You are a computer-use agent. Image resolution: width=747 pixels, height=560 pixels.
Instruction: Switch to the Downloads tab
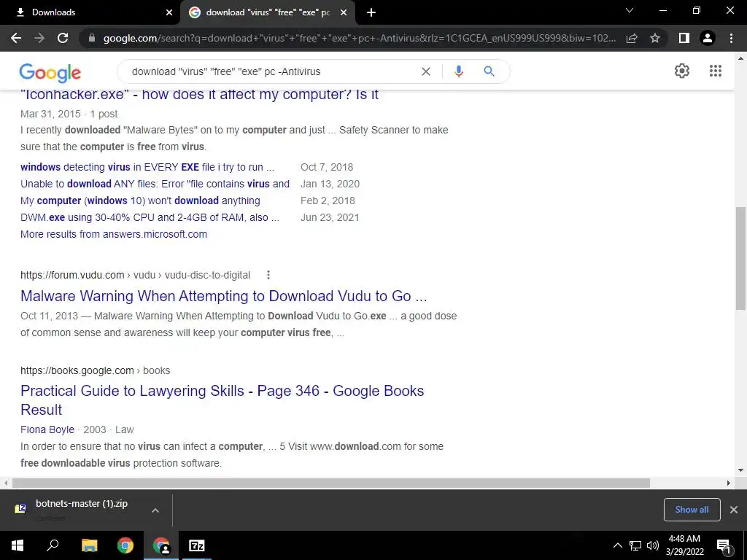[90, 12]
